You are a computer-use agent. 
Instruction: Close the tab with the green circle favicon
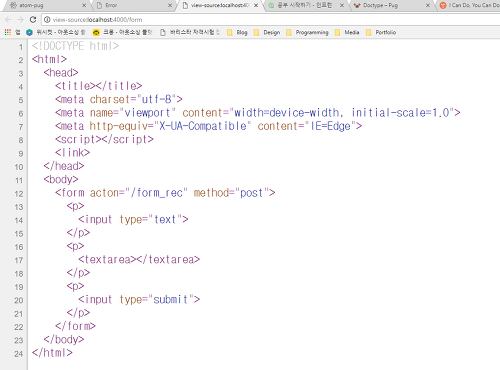tap(342, 5)
